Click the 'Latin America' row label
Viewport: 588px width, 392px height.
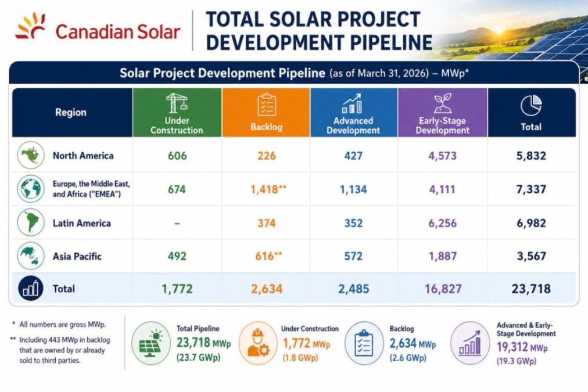(82, 224)
